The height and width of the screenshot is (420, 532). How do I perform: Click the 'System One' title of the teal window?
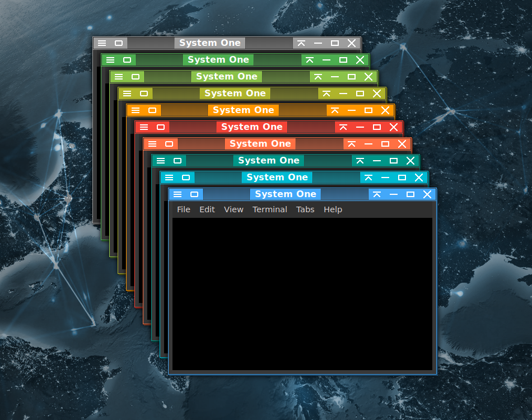coord(269,161)
